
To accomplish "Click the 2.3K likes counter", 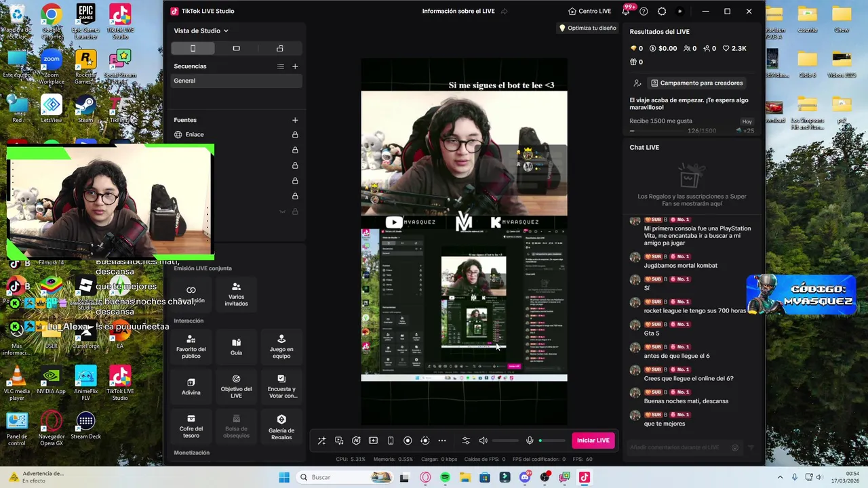I will (734, 48).
